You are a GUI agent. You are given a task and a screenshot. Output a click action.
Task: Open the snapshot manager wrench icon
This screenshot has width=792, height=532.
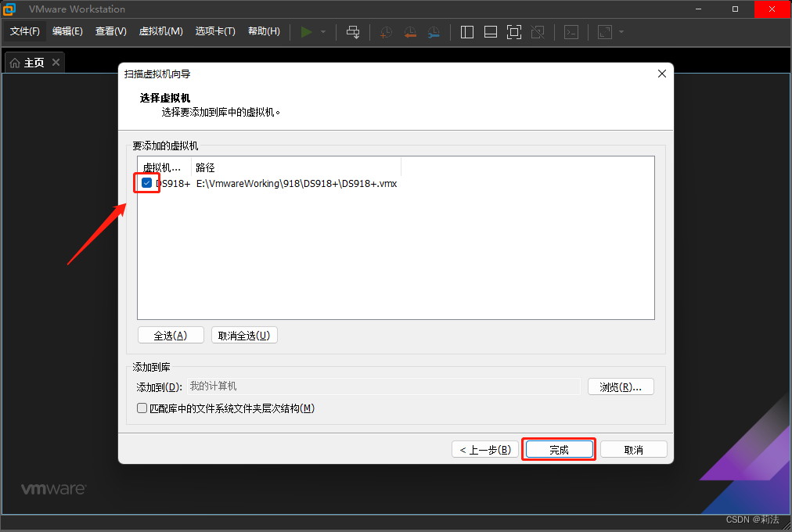[434, 32]
